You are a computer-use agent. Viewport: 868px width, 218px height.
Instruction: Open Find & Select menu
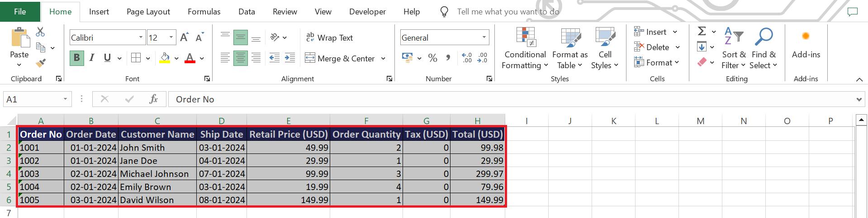764,48
